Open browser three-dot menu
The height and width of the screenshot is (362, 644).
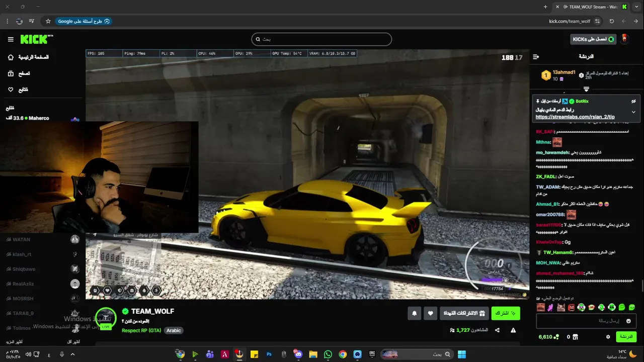tap(7, 21)
